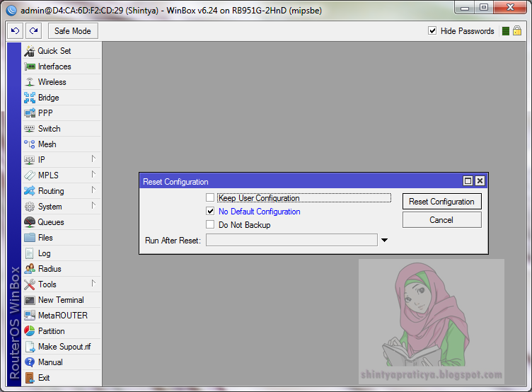The height and width of the screenshot is (392, 532).
Task: Open the Manual help icon
Action: [30, 362]
